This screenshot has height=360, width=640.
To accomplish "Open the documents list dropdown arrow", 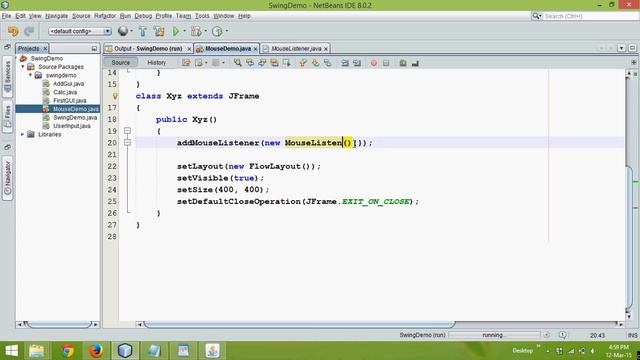I will click(621, 48).
